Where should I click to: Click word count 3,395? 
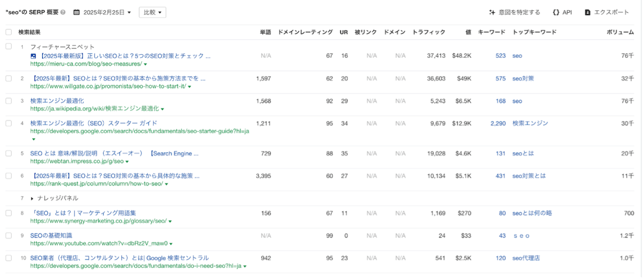[263, 176]
